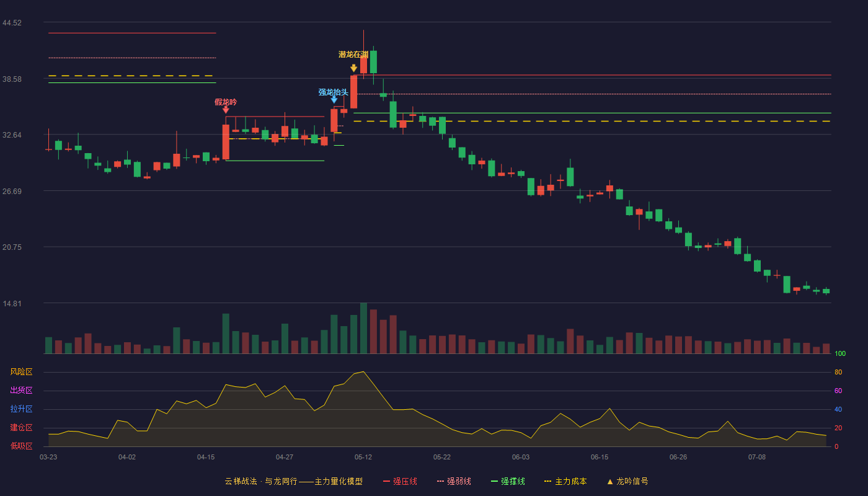Click the 主力量化模型 legend label
The height and width of the screenshot is (496, 868).
coord(339,481)
